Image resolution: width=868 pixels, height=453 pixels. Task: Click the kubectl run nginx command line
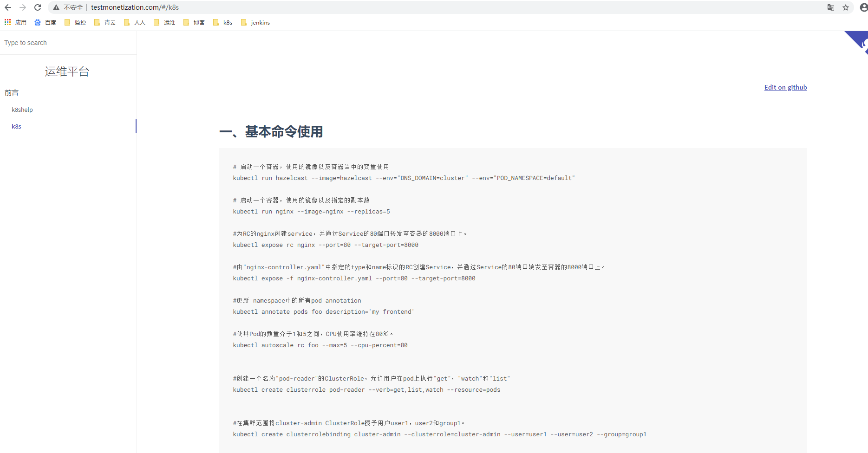[x=311, y=212]
